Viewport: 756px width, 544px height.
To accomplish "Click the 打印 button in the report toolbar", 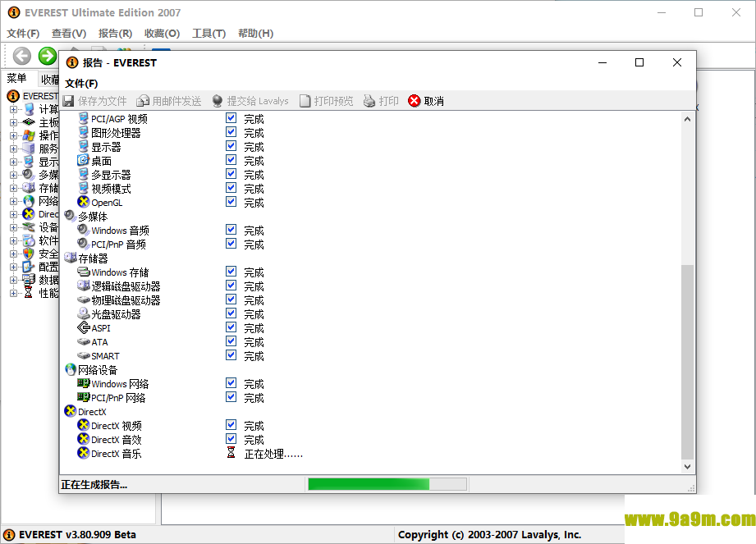I will tap(381, 101).
